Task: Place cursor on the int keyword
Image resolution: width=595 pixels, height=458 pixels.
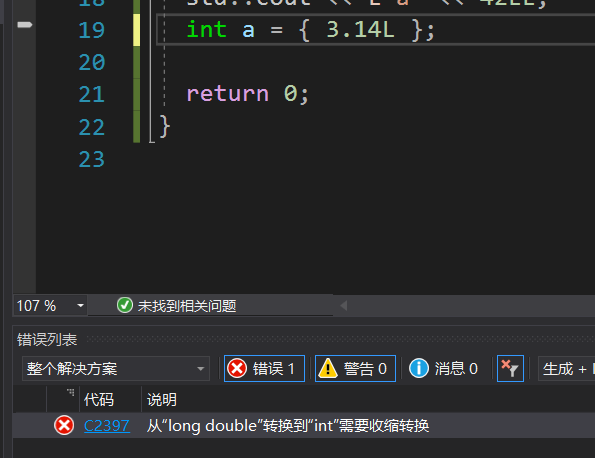Action: [x=206, y=30]
